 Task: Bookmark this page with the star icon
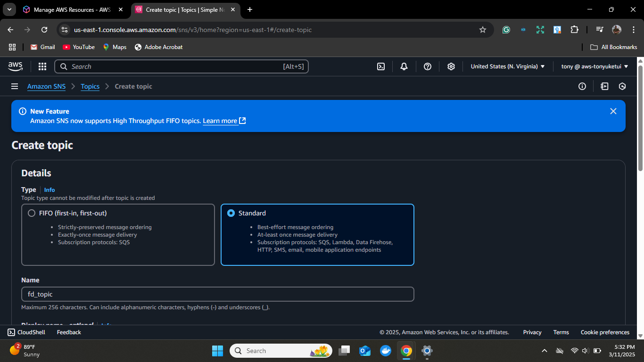click(x=483, y=30)
